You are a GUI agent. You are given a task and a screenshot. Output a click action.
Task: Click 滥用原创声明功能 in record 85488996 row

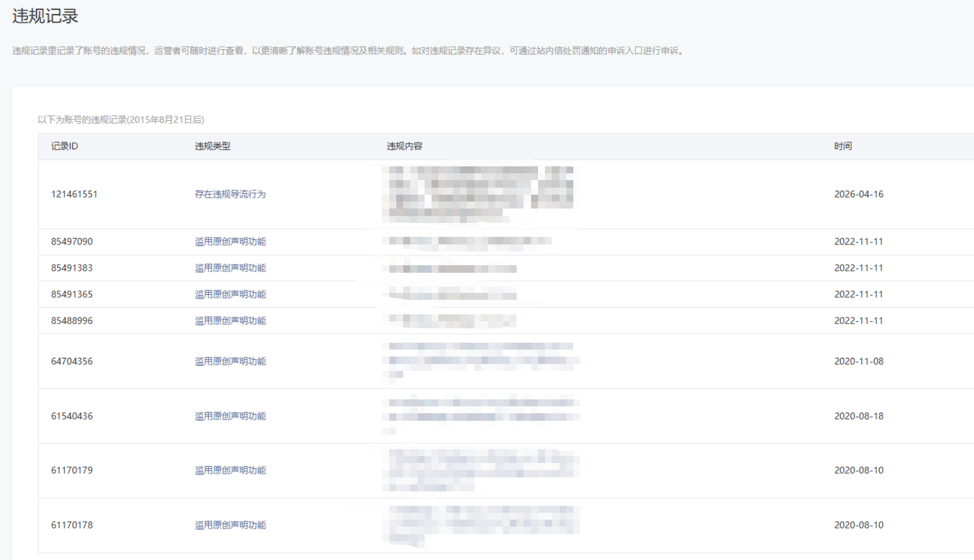pyautogui.click(x=230, y=321)
